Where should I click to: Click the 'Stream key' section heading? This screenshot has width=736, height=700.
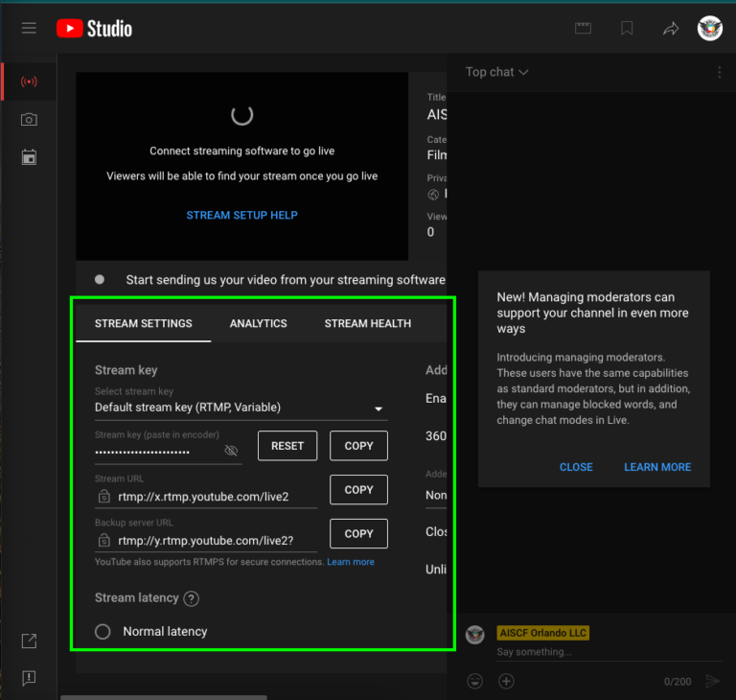(126, 370)
